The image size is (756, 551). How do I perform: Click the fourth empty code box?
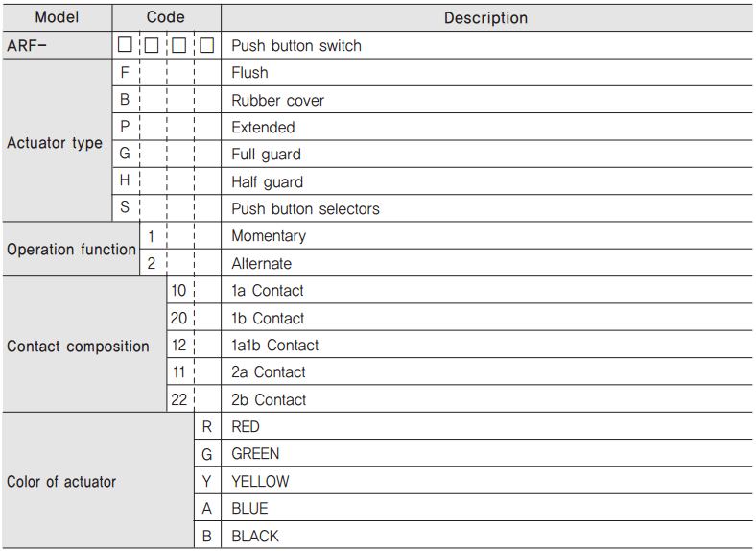coord(207,45)
